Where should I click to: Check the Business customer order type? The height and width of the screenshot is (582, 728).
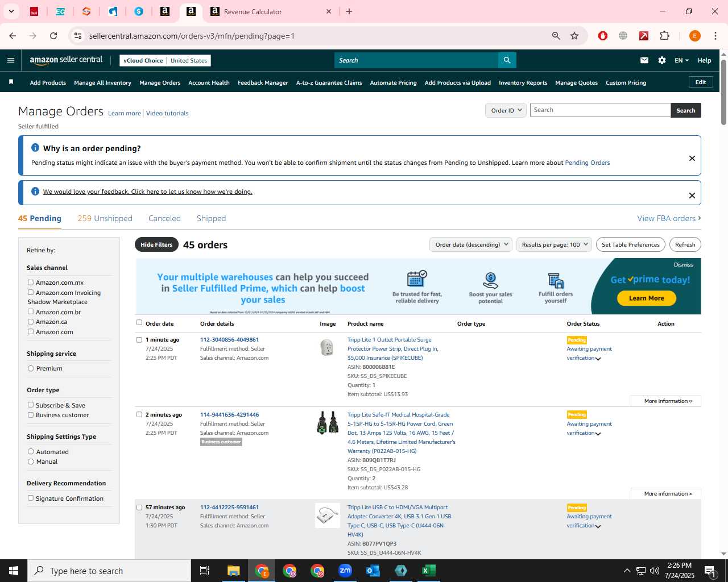[31, 414]
